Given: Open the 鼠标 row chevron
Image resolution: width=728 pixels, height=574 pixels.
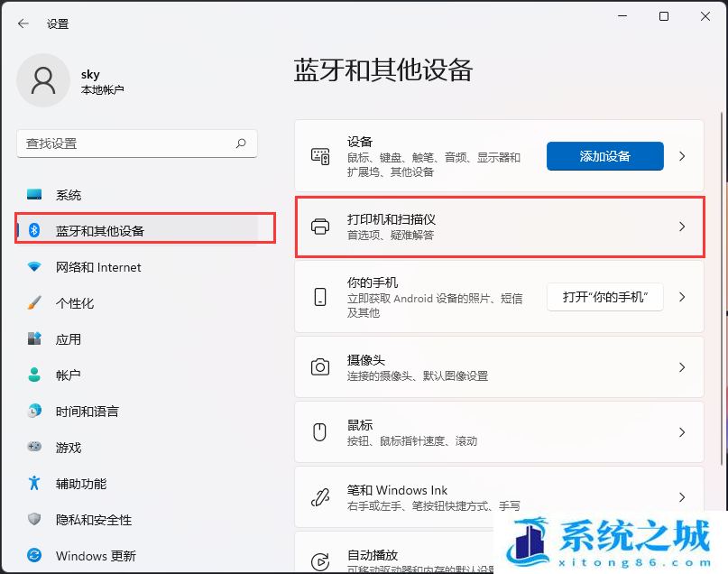Looking at the screenshot, I should point(682,432).
